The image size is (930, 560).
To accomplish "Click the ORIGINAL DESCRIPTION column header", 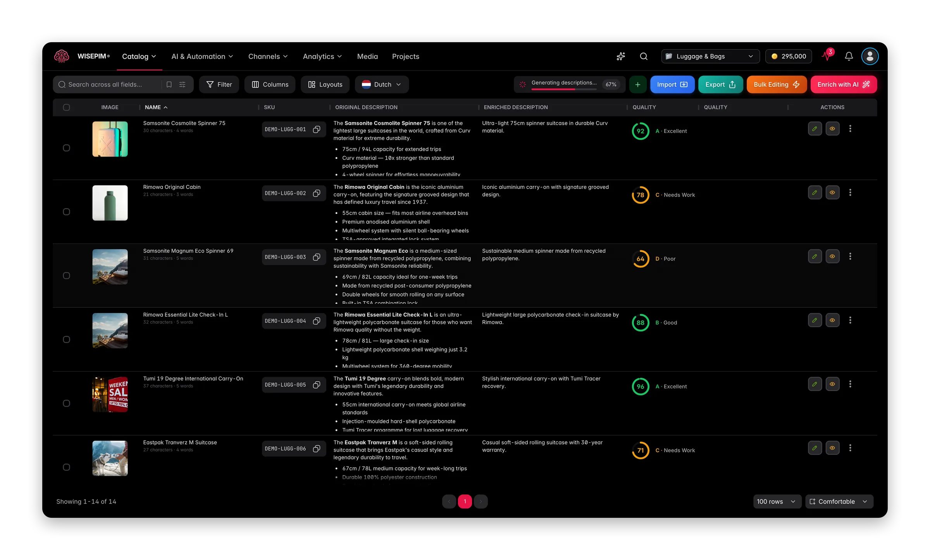I will (366, 107).
